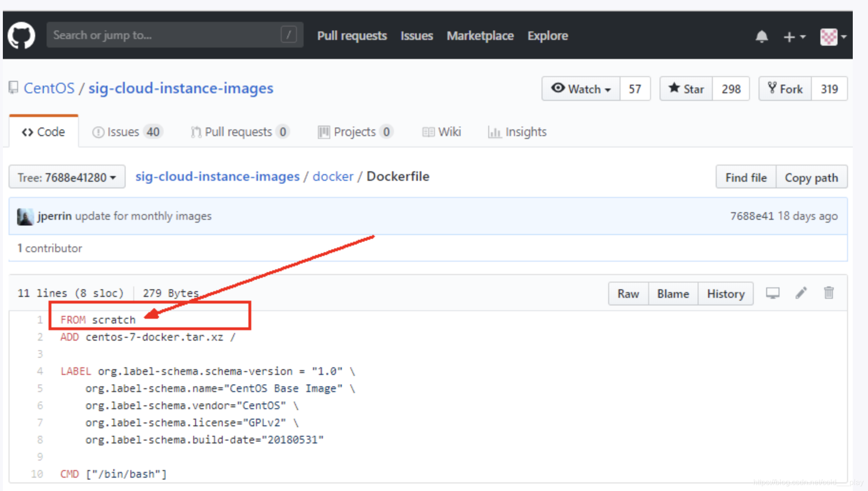Navigate to docker folder in breadcrumb
Screen dimensions: 868x491
333,177
